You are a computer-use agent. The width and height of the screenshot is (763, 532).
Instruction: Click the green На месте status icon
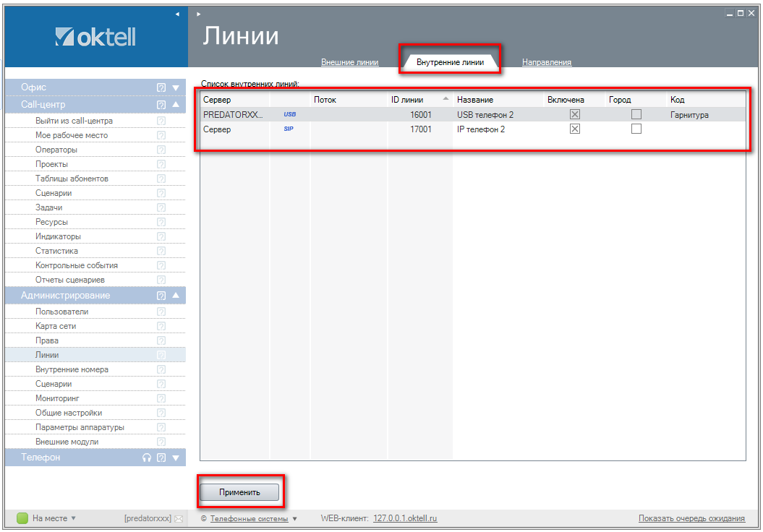click(22, 518)
